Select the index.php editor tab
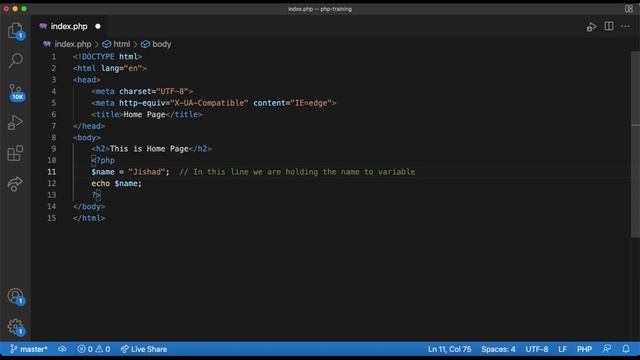The width and height of the screenshot is (640, 360). tap(69, 26)
